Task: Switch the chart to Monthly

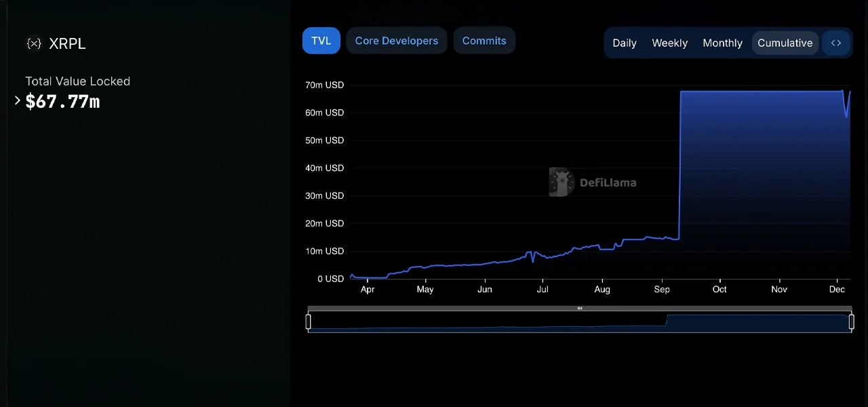Action: (722, 43)
